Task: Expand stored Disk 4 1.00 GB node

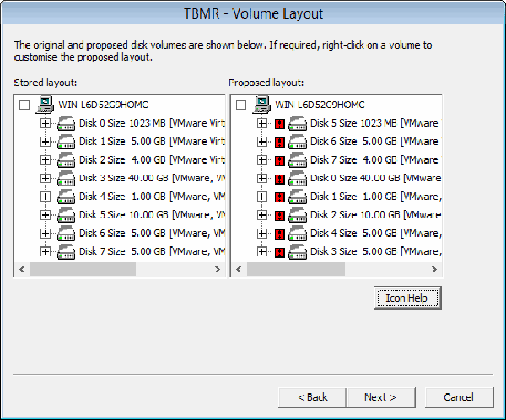Action: pyautogui.click(x=46, y=197)
